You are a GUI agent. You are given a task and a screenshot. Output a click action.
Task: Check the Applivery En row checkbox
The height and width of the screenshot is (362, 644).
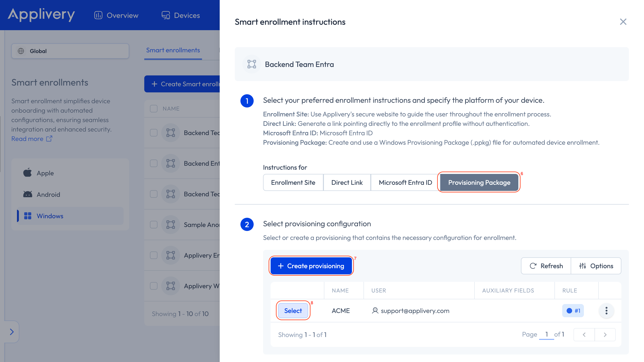coord(153,255)
